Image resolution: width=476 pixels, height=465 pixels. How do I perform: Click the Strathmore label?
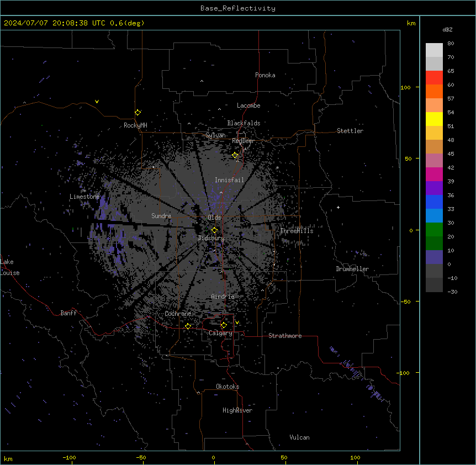point(285,336)
